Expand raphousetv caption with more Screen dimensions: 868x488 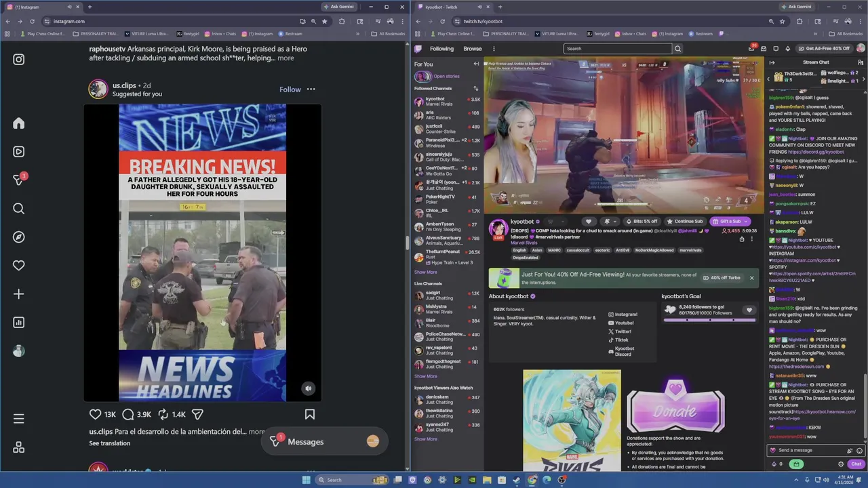point(285,58)
